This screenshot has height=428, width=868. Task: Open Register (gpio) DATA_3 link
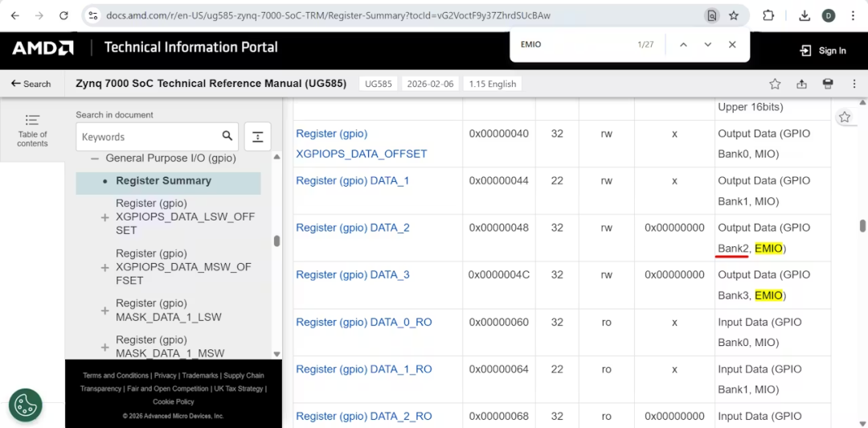(x=353, y=275)
